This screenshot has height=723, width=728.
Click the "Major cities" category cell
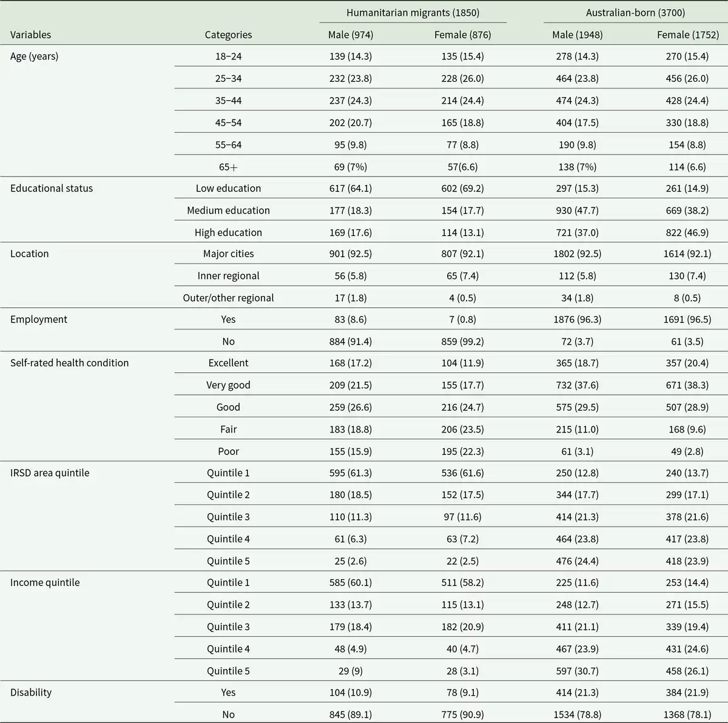[228, 254]
